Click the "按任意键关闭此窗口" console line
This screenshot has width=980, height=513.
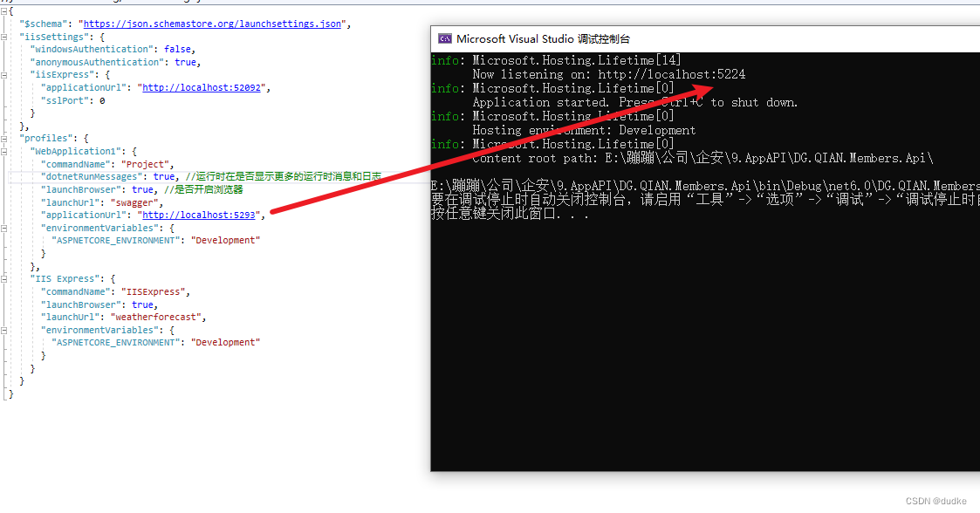(510, 214)
